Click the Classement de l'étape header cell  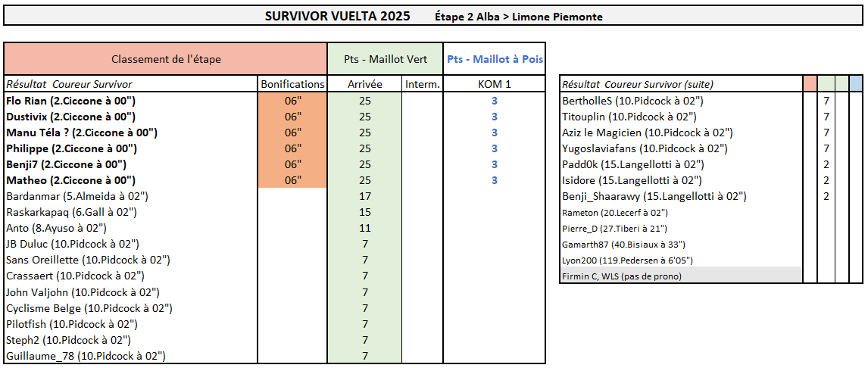166,59
